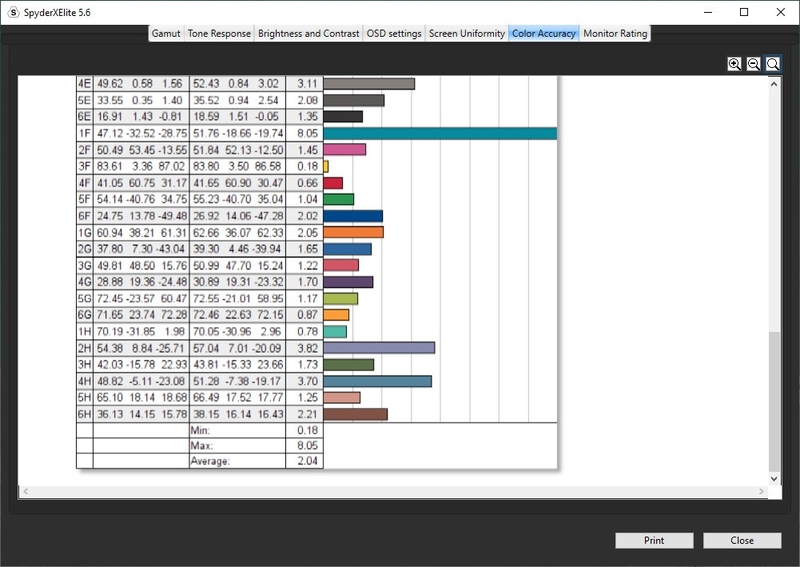The image size is (800, 567).
Task: Maximize the SpyderXElite window
Action: (744, 12)
